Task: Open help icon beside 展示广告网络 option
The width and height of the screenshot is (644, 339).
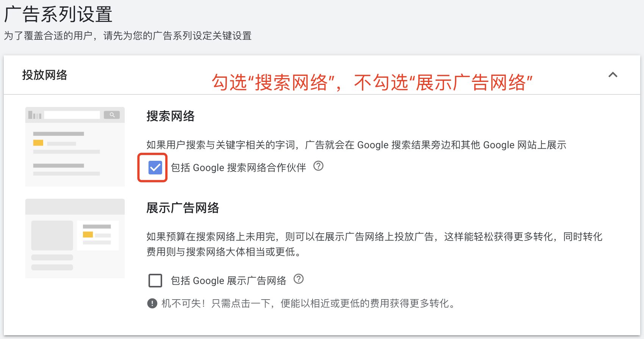Action: point(299,279)
